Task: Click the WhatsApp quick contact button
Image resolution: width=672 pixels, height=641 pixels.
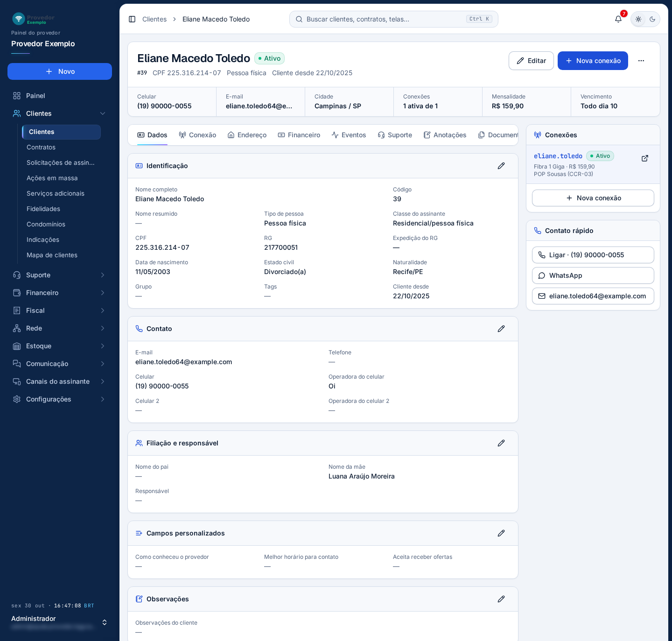Action: pos(593,275)
